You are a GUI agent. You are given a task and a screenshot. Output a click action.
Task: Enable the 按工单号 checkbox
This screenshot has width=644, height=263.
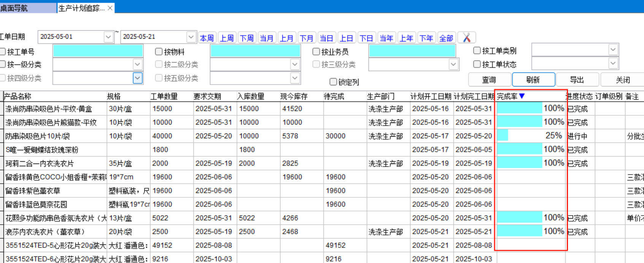3,52
